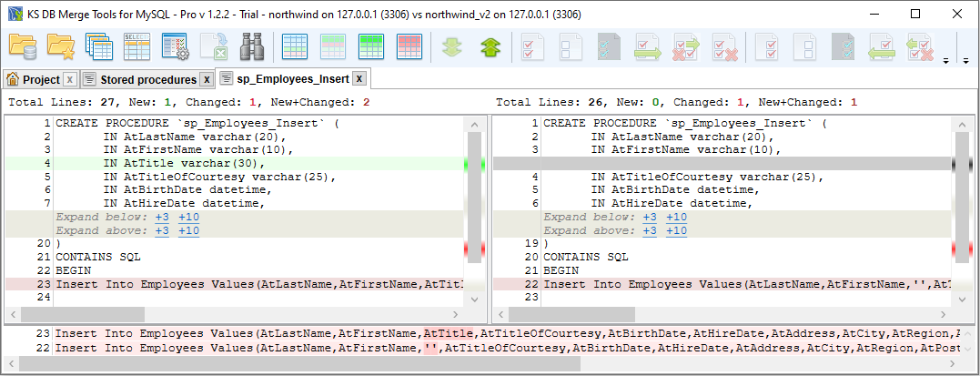This screenshot has width=980, height=376.
Task: Click right pane vertical scroll down arrow
Action: 963,300
